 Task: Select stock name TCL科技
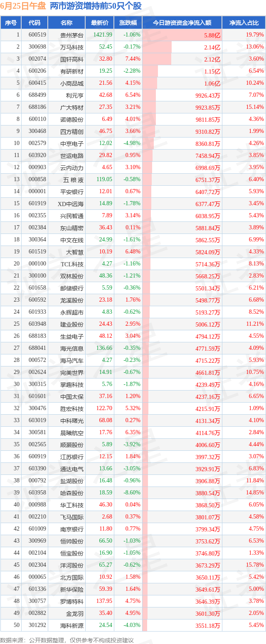[72, 264]
